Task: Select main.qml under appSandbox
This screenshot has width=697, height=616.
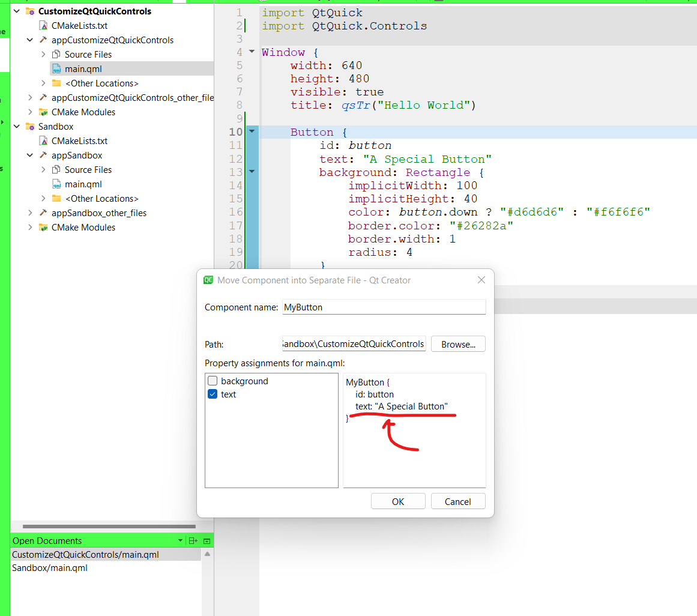Action: 83,184
